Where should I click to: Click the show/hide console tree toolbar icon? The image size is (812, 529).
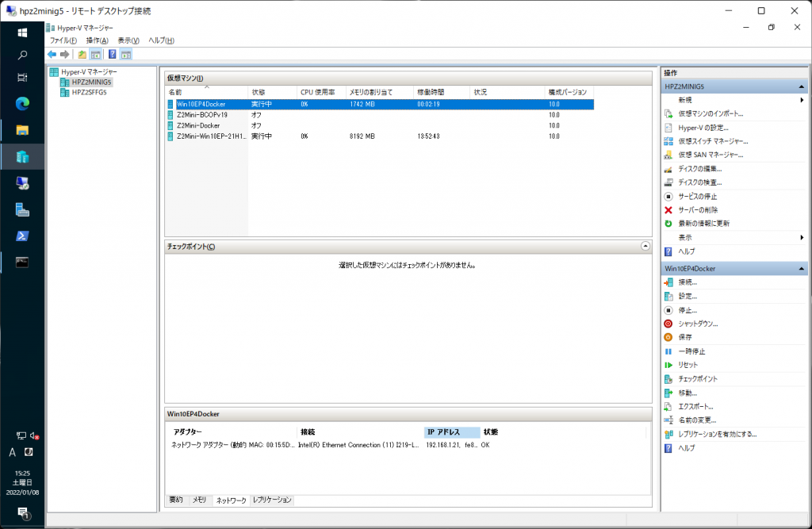(96, 55)
